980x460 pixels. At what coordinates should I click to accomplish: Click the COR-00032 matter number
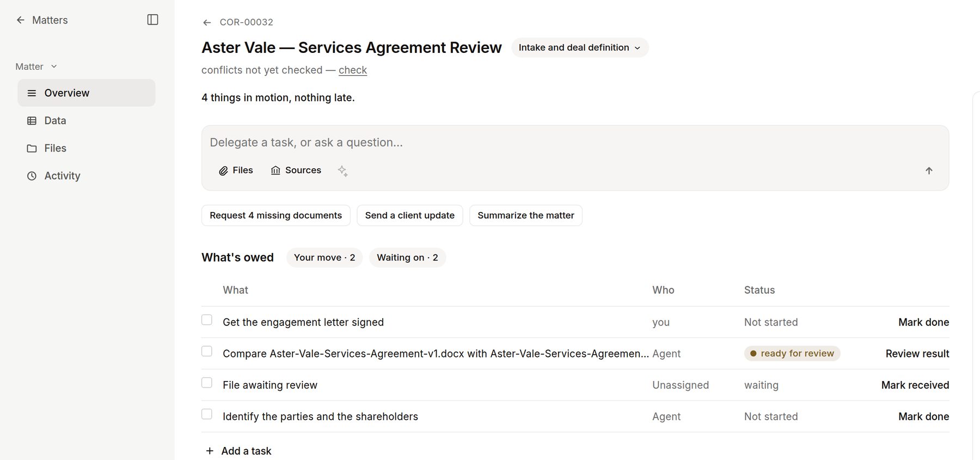[x=247, y=22]
